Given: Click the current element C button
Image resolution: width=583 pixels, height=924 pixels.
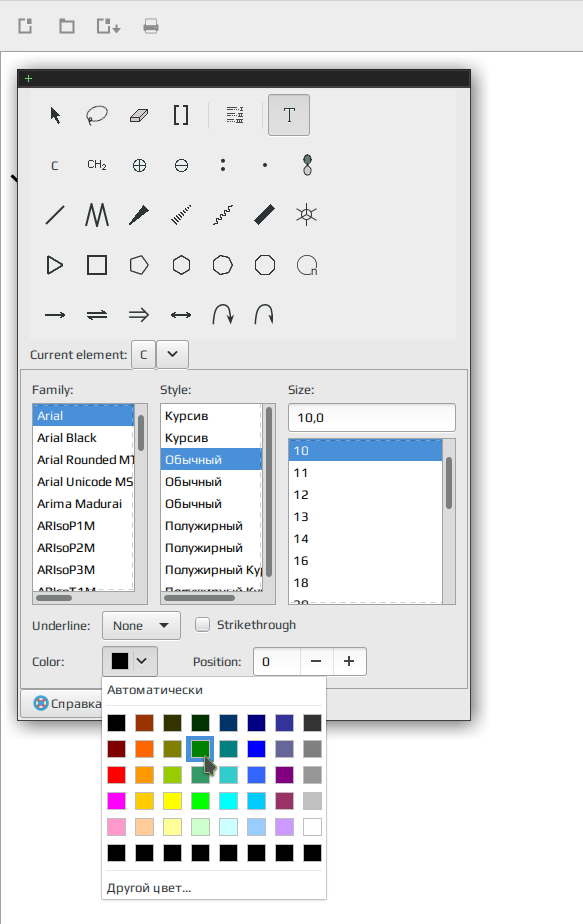Looking at the screenshot, I should (x=143, y=354).
